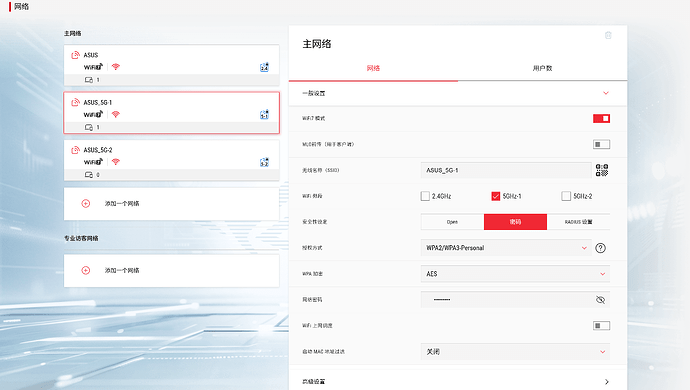Click the router icon on ASUS card
690x390 pixels.
(75, 55)
